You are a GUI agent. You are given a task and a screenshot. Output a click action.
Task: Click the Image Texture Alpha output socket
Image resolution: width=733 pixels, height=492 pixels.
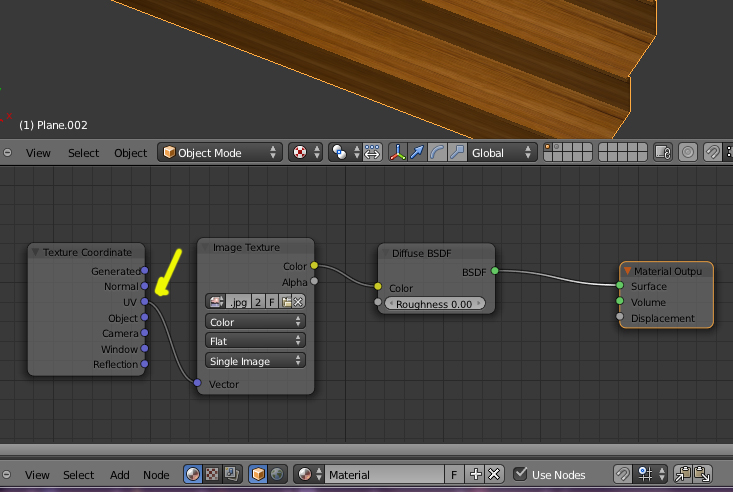click(314, 281)
